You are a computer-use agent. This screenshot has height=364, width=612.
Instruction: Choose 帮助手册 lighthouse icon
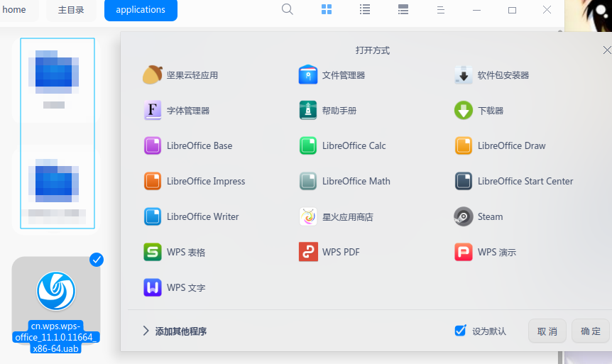(308, 111)
